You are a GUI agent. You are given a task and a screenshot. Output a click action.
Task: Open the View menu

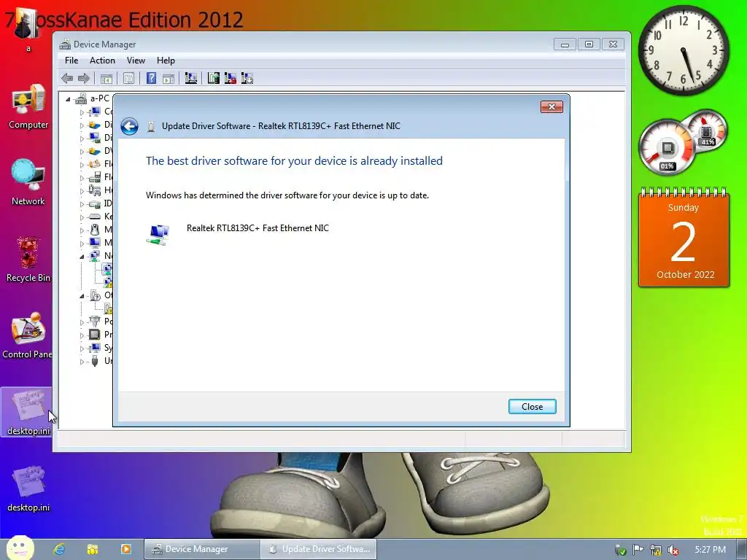[x=136, y=61]
